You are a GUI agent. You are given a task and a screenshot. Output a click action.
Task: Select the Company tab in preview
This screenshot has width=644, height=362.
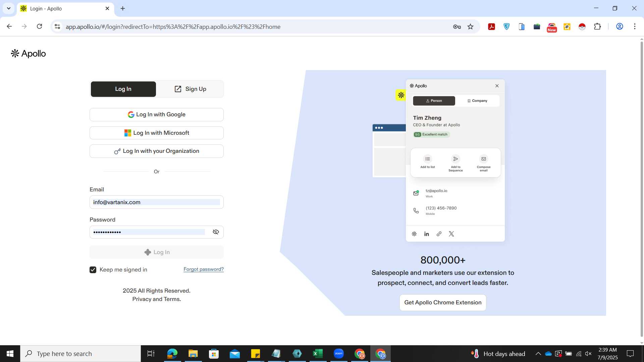click(477, 101)
